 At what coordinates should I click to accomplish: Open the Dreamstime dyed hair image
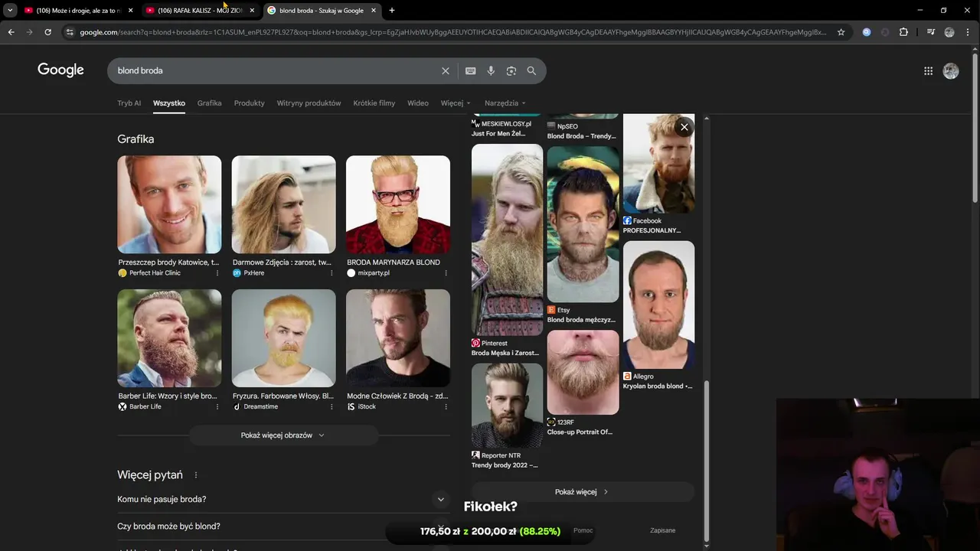pyautogui.click(x=283, y=338)
